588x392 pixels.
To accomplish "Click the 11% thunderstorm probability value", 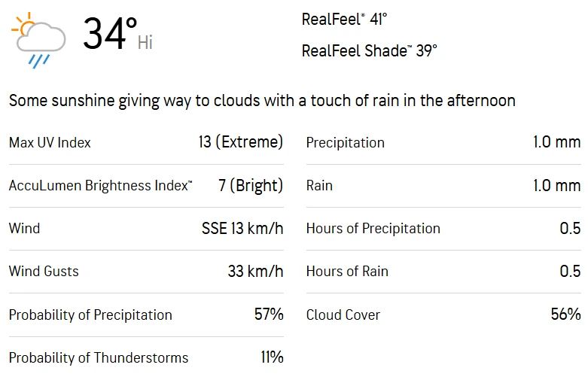I will click(272, 357).
